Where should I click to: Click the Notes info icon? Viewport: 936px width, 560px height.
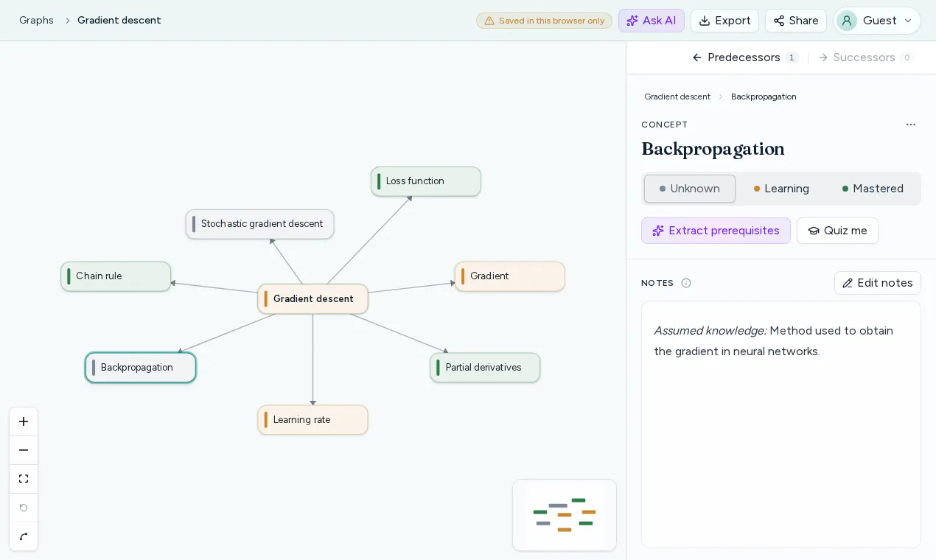tap(686, 283)
